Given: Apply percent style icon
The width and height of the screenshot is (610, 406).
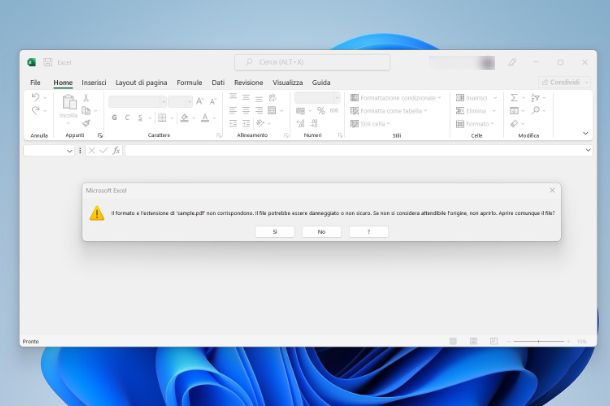Looking at the screenshot, I should point(321,110).
